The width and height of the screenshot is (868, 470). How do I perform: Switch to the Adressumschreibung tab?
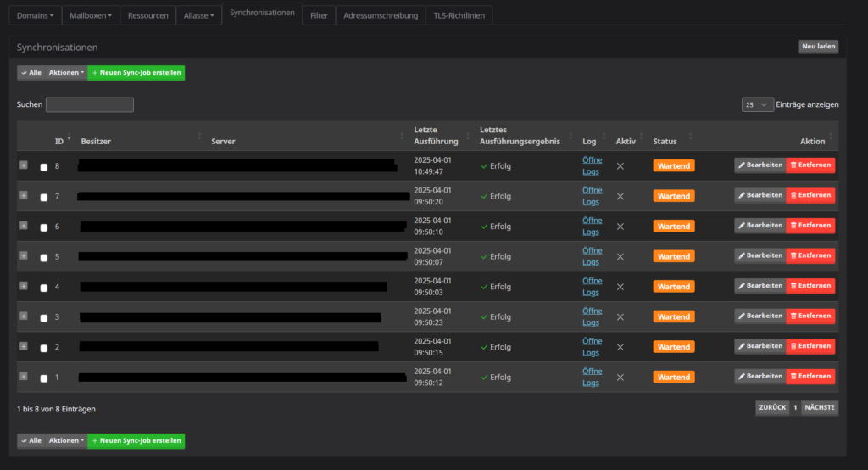click(381, 15)
